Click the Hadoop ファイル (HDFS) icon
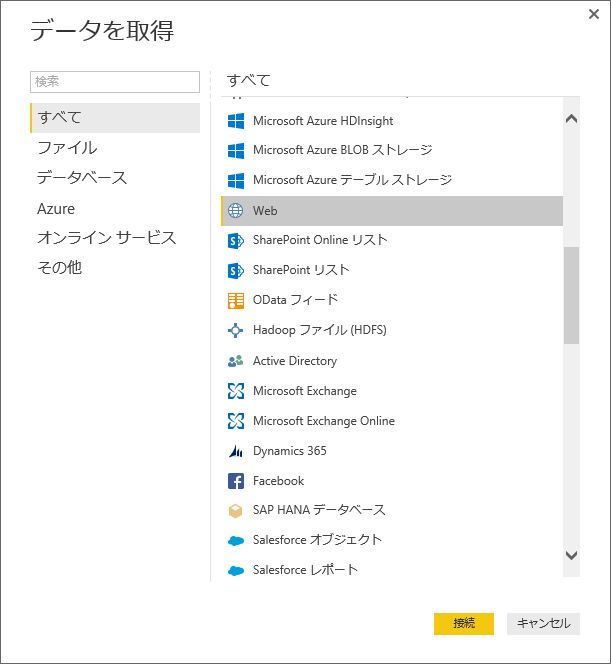Viewport: 611px width, 664px height. [235, 330]
